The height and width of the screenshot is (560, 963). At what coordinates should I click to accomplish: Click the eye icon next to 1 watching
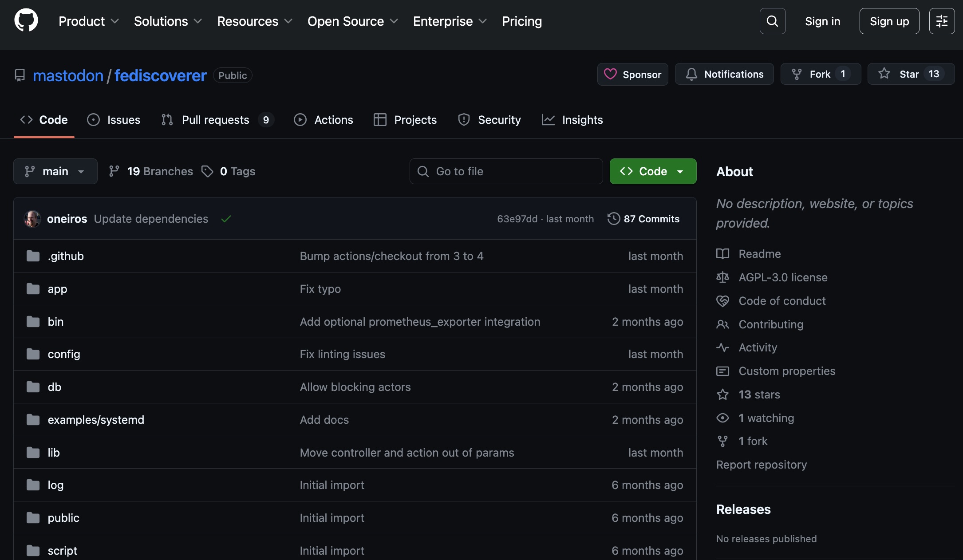(722, 418)
